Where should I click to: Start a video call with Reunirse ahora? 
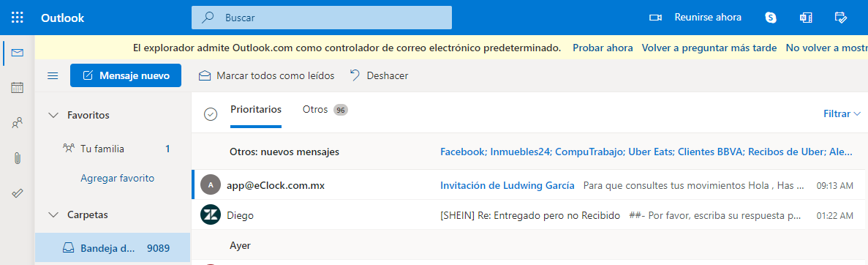[x=695, y=17]
